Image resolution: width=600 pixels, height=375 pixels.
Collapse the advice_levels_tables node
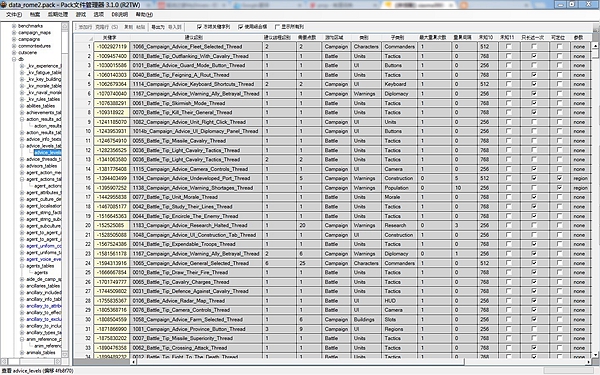(22, 146)
